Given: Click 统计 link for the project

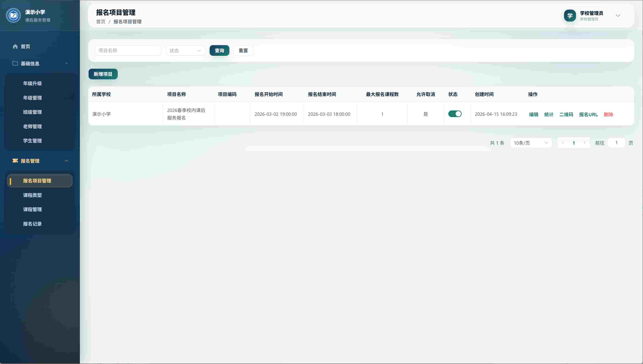Looking at the screenshot, I should 549,114.
